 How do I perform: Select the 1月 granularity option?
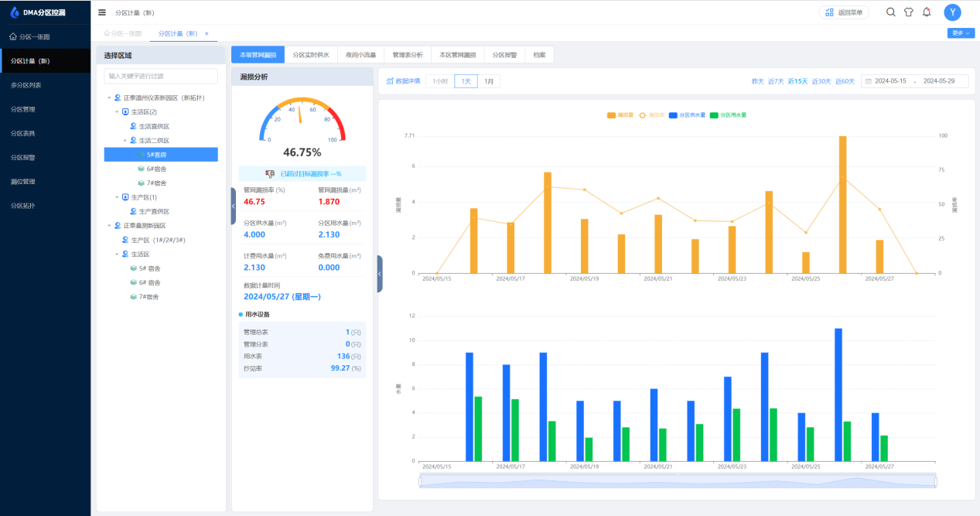tap(489, 81)
